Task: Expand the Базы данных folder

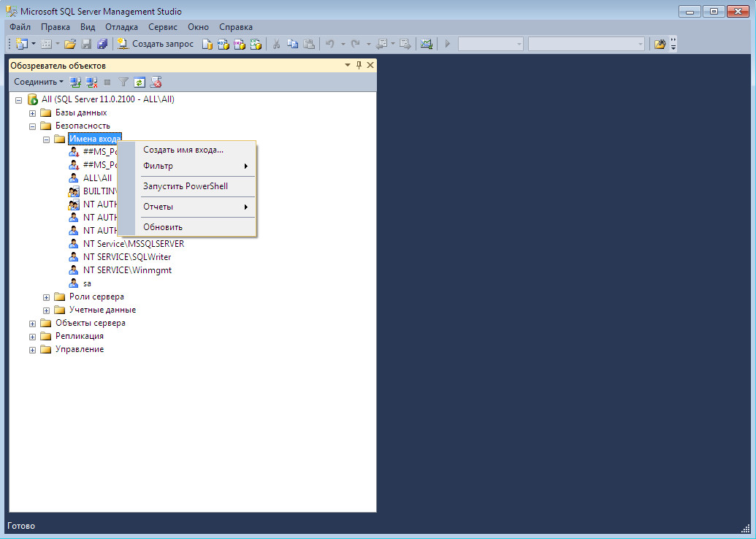Action: 32,113
